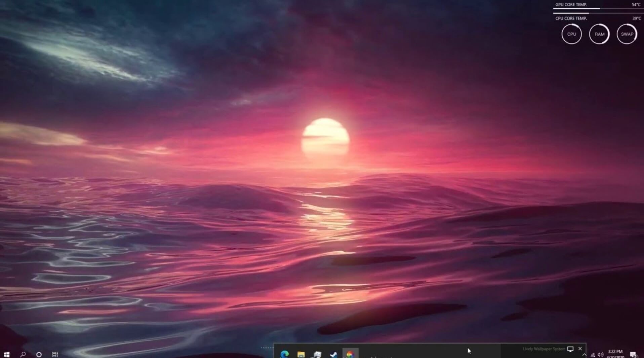Dismiss the Lively Wallpaper System notification

(580, 349)
